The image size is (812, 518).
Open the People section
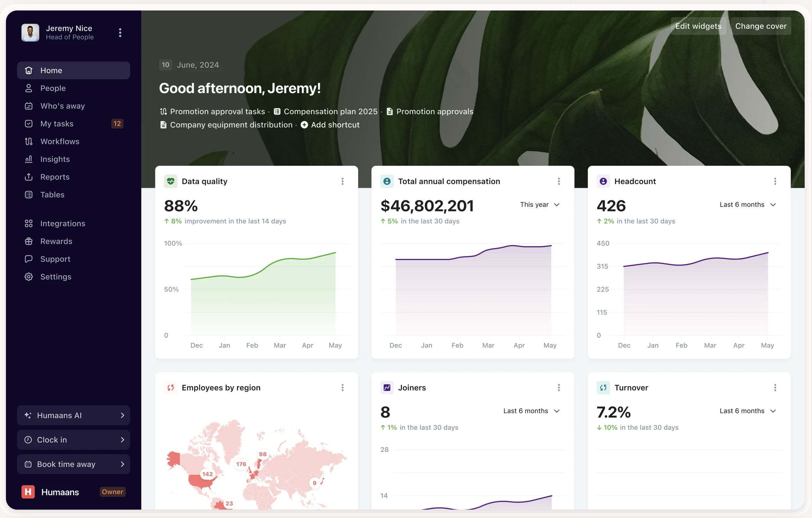[x=73, y=88]
